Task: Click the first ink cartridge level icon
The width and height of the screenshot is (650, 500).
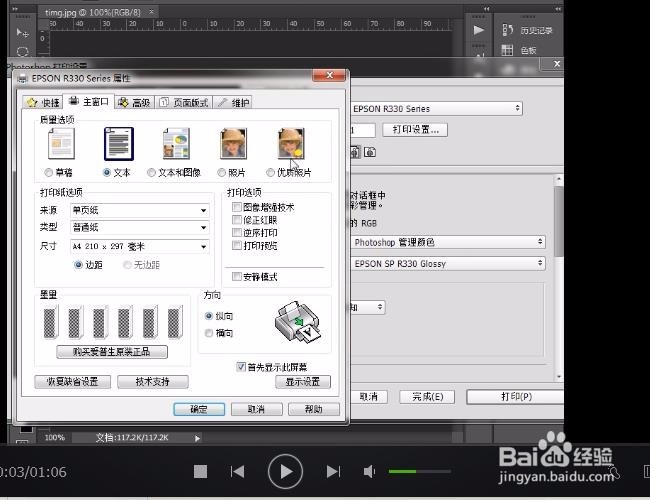Action: coord(51,322)
